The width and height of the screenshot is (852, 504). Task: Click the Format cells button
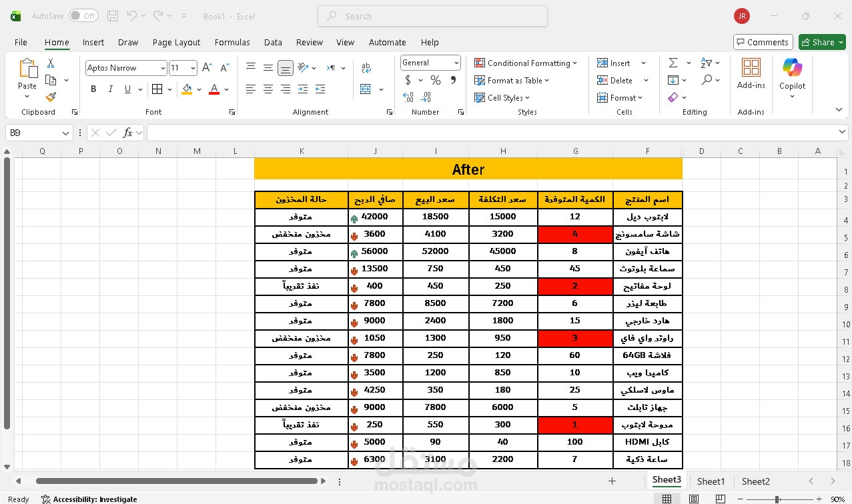(x=620, y=97)
